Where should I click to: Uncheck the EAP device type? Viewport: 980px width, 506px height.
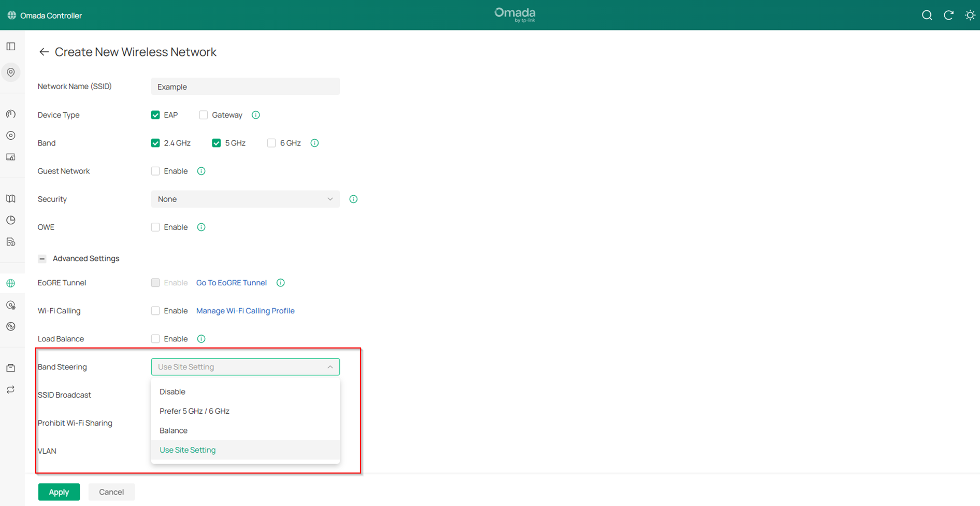pos(155,114)
